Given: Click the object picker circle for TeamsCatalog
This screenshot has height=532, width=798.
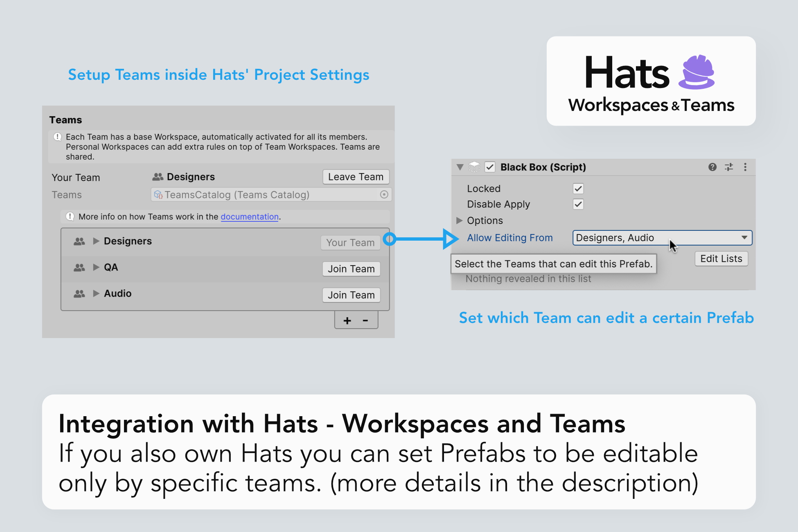Looking at the screenshot, I should pos(384,195).
